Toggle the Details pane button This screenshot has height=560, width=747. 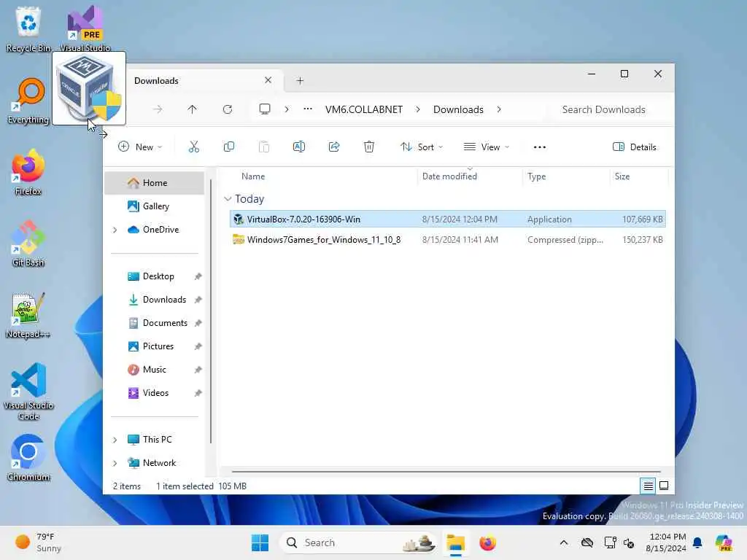pyautogui.click(x=634, y=147)
